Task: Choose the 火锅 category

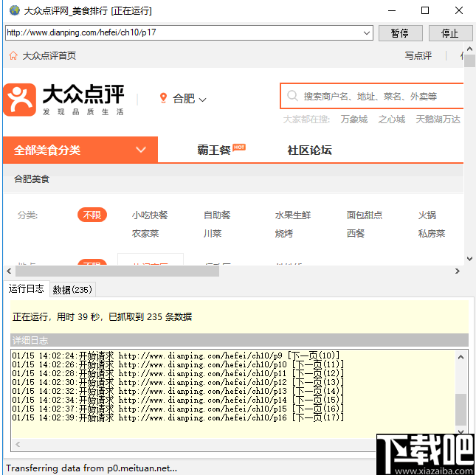Action: [427, 215]
